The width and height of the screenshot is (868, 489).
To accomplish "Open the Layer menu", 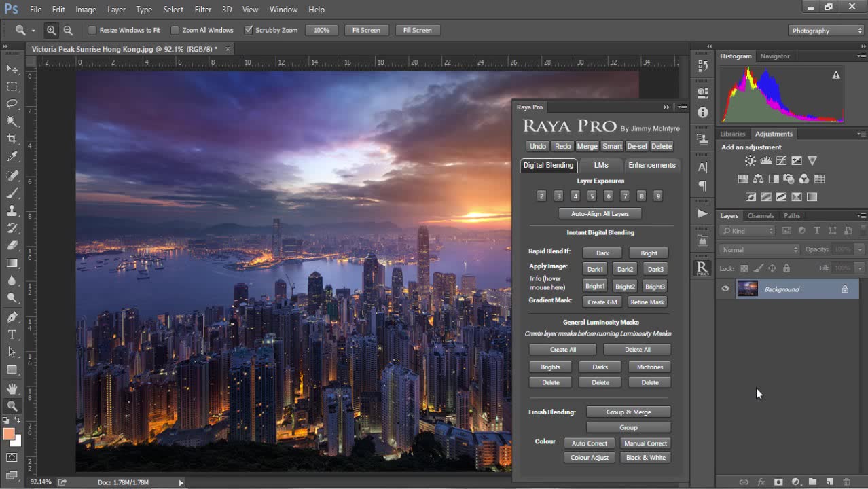I will tap(116, 10).
